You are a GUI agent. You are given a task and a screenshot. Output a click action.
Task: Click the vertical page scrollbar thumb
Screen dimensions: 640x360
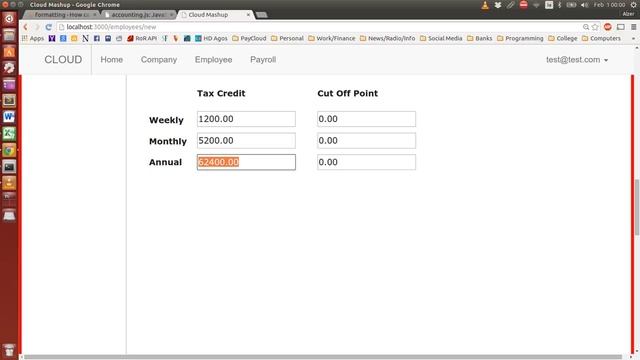click(x=637, y=207)
